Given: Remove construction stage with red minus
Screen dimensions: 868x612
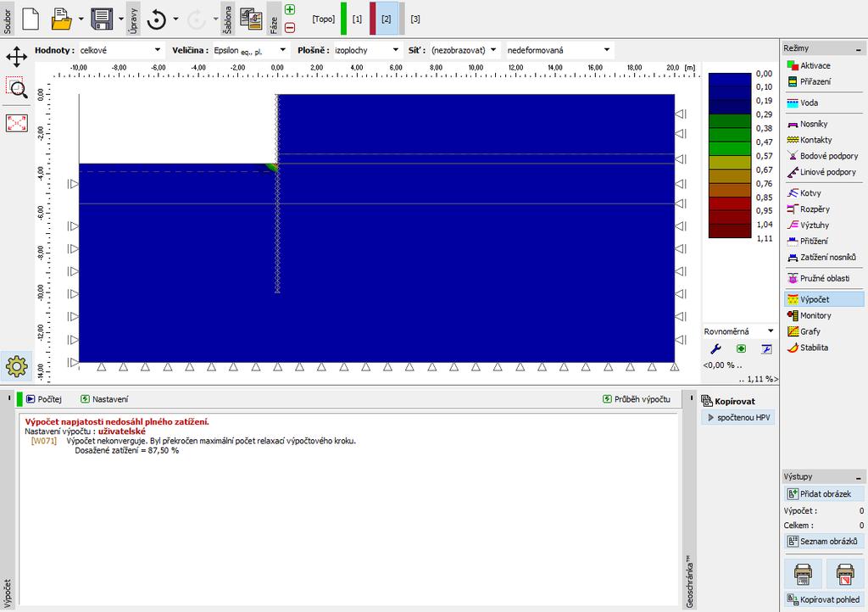Looking at the screenshot, I should click(290, 27).
